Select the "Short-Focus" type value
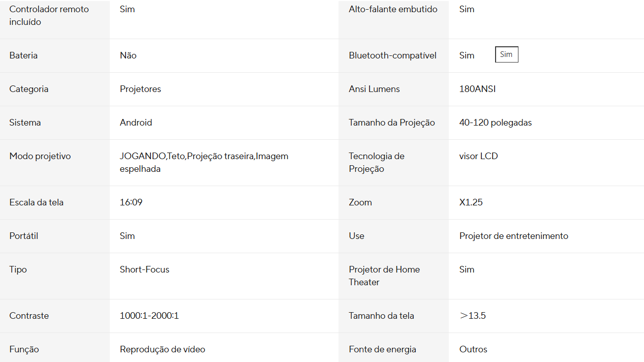This screenshot has width=644, height=362. (144, 269)
